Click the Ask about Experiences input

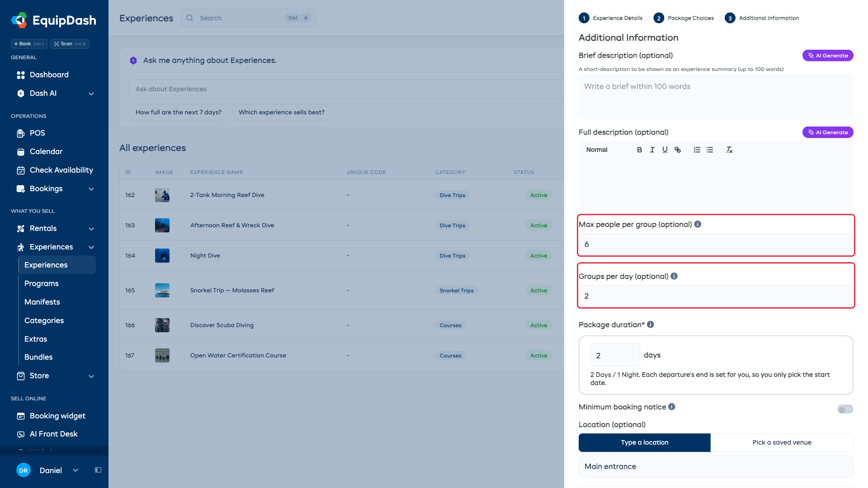pyautogui.click(x=346, y=89)
